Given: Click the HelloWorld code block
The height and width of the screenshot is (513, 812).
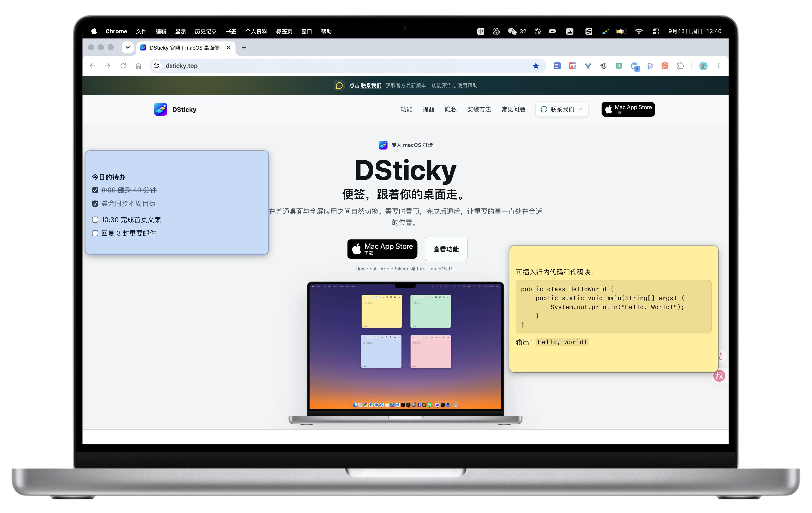Looking at the screenshot, I should 613,307.
